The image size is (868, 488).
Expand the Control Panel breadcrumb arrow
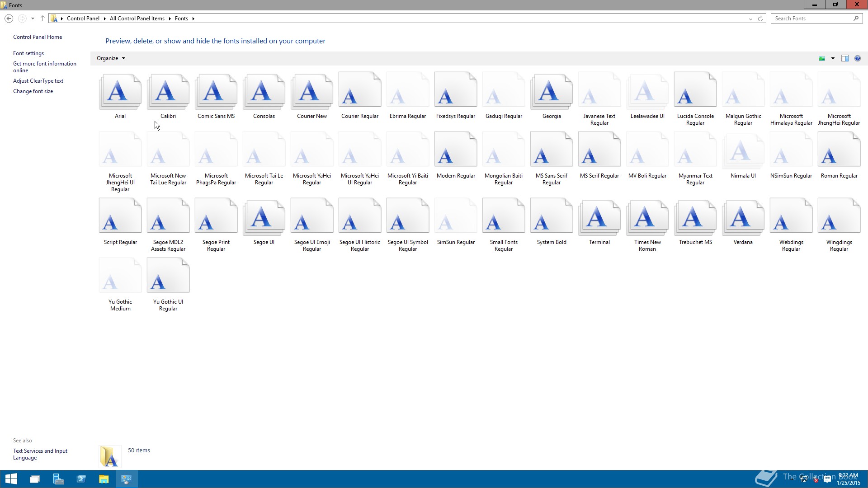pos(104,19)
